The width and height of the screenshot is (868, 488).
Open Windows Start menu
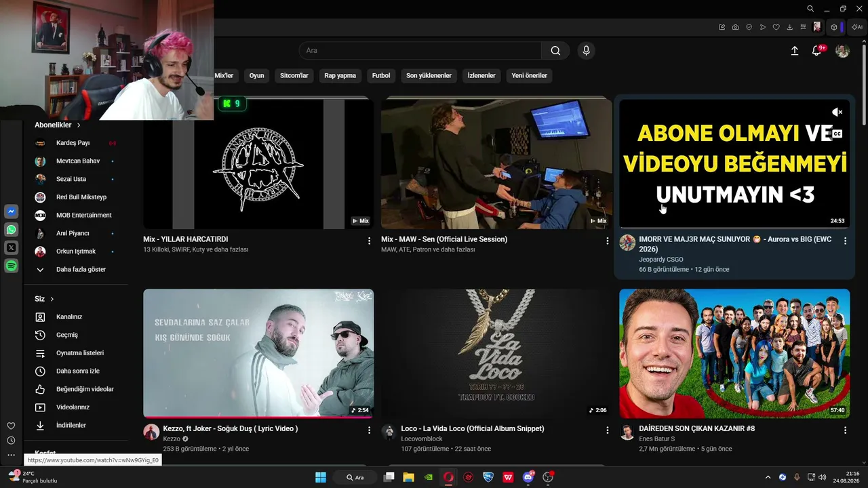pyautogui.click(x=321, y=477)
